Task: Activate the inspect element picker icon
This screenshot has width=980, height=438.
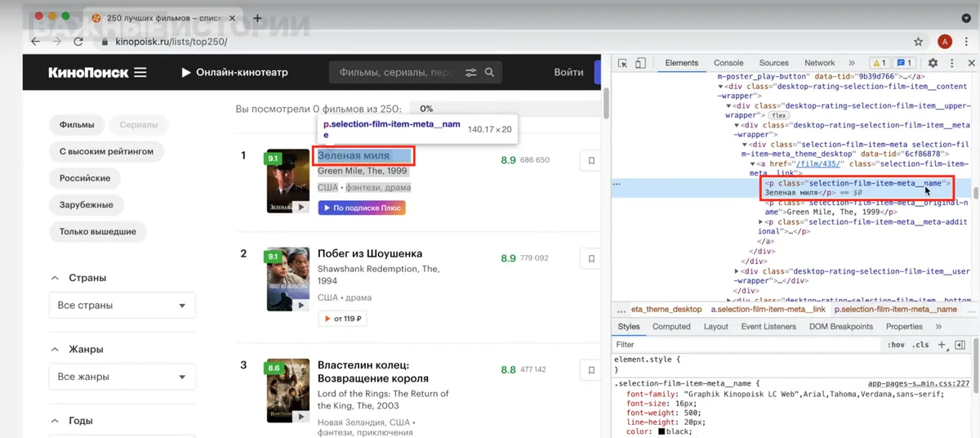Action: click(x=622, y=63)
